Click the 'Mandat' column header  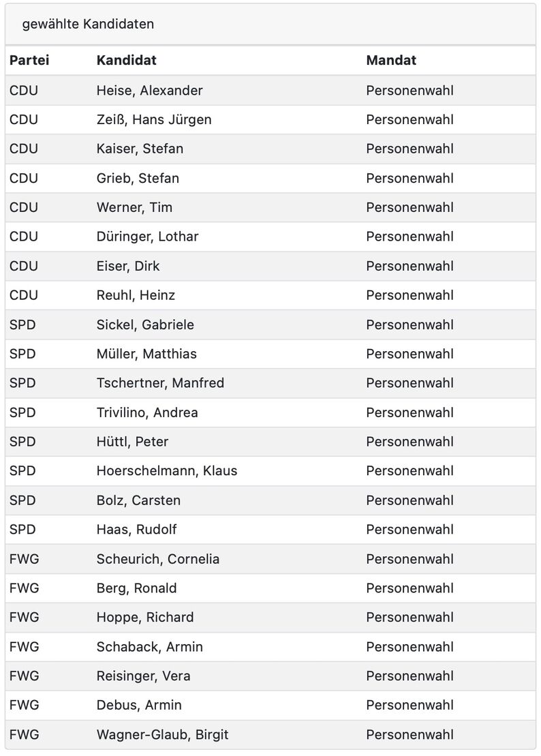391,60
